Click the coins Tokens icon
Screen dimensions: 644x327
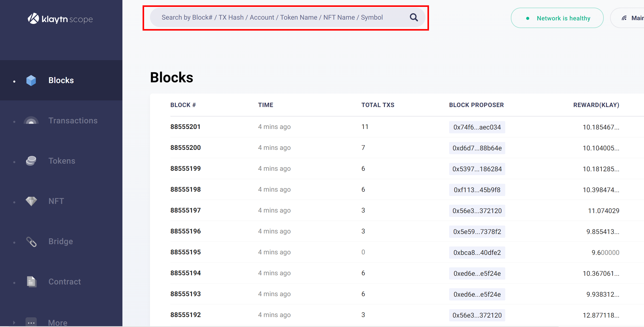point(31,161)
